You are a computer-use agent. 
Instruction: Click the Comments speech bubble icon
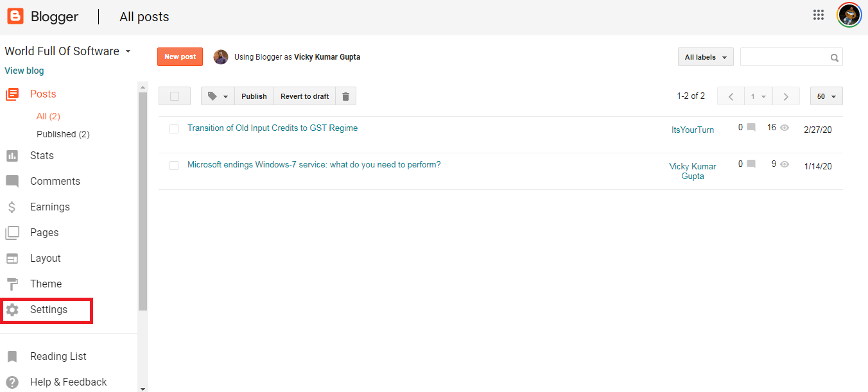12,182
